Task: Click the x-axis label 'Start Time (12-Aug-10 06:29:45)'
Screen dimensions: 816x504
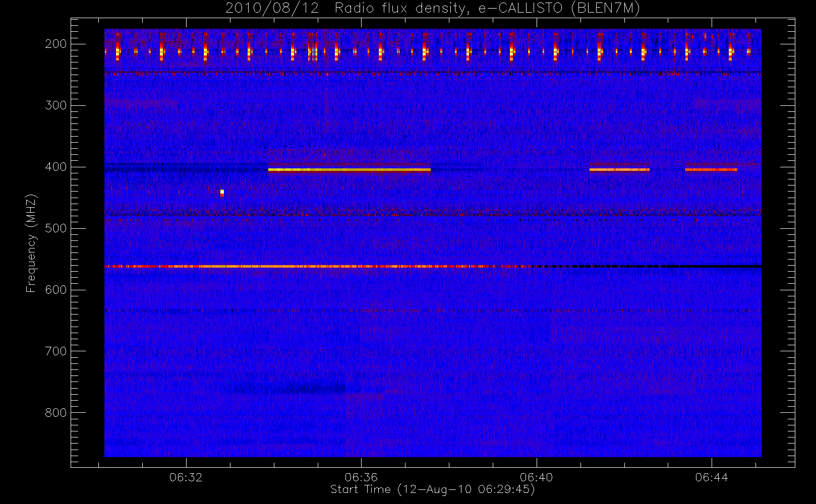Action: click(432, 489)
